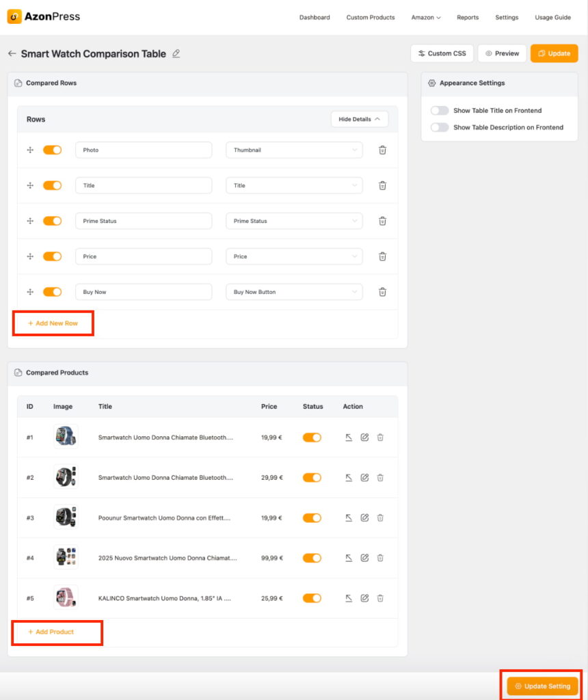Viewport: 588px width, 700px height.
Task: Edit product #3 with edit icon
Action: [365, 518]
